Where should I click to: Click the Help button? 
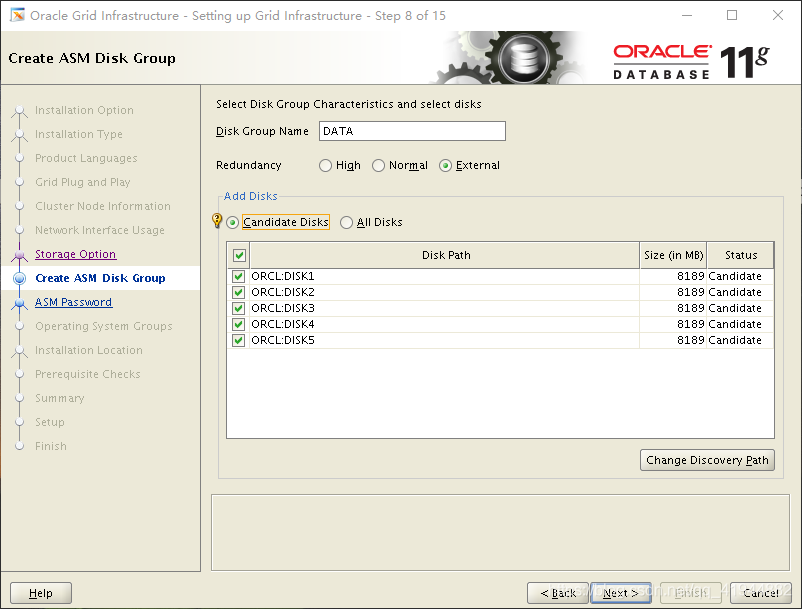41,593
